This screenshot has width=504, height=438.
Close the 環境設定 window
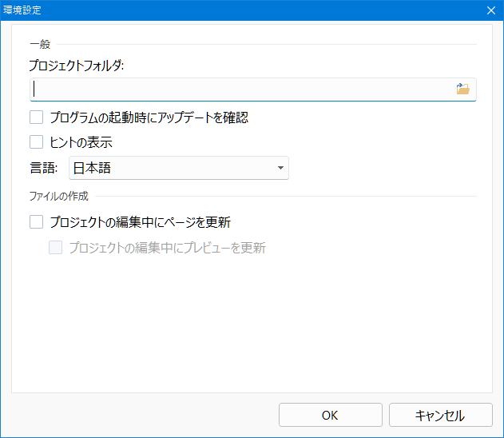(x=491, y=10)
